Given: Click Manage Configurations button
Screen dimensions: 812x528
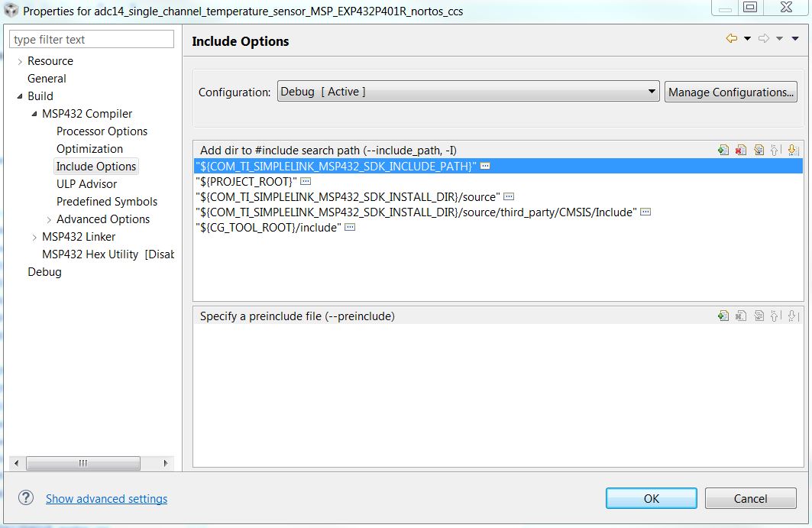Looking at the screenshot, I should pyautogui.click(x=731, y=92).
